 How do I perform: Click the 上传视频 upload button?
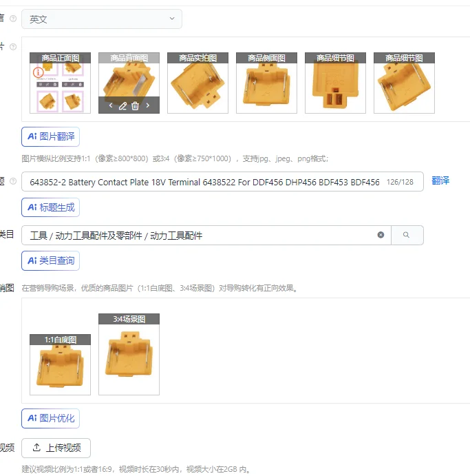pyautogui.click(x=56, y=448)
